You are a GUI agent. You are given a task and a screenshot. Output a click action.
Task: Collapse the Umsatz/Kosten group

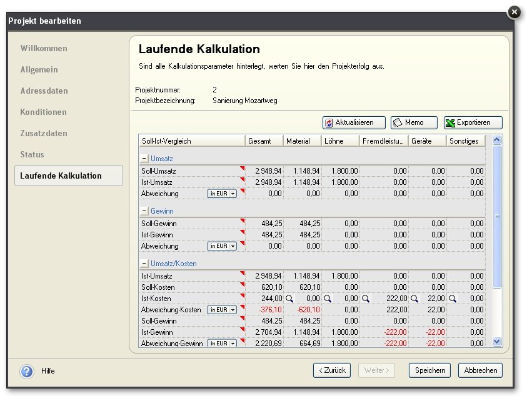[144, 264]
